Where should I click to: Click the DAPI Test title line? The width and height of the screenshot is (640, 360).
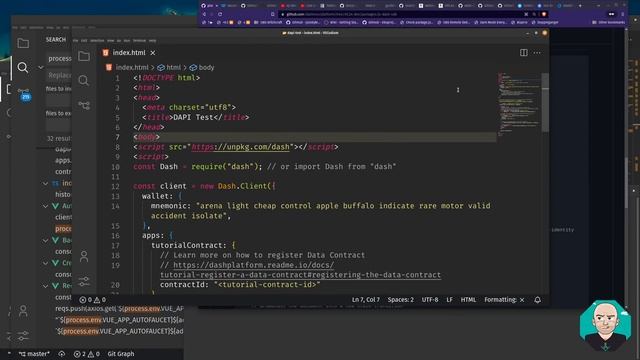196,118
